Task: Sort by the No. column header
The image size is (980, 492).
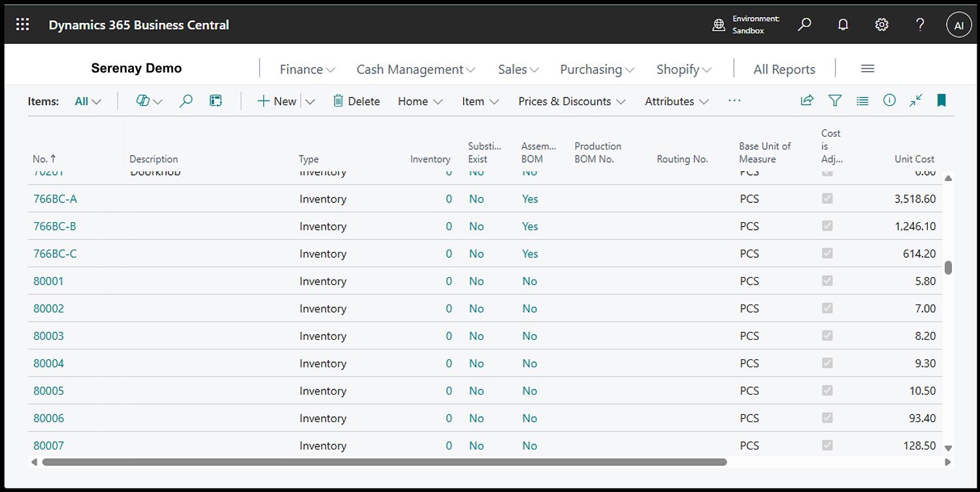Action: pyautogui.click(x=44, y=159)
